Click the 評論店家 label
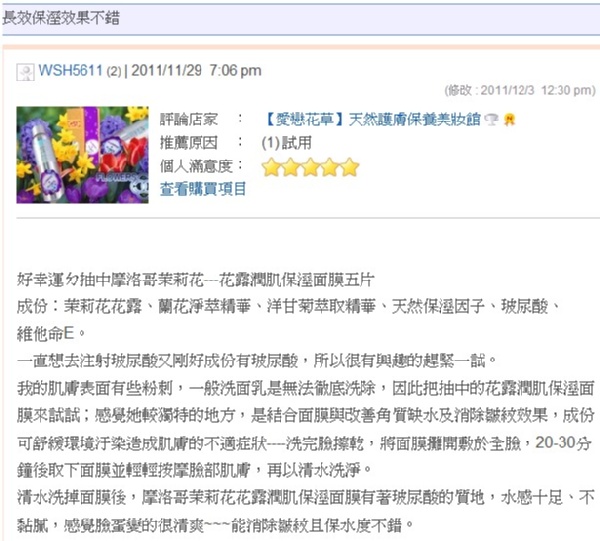The width and height of the screenshot is (600, 541). coord(188,120)
